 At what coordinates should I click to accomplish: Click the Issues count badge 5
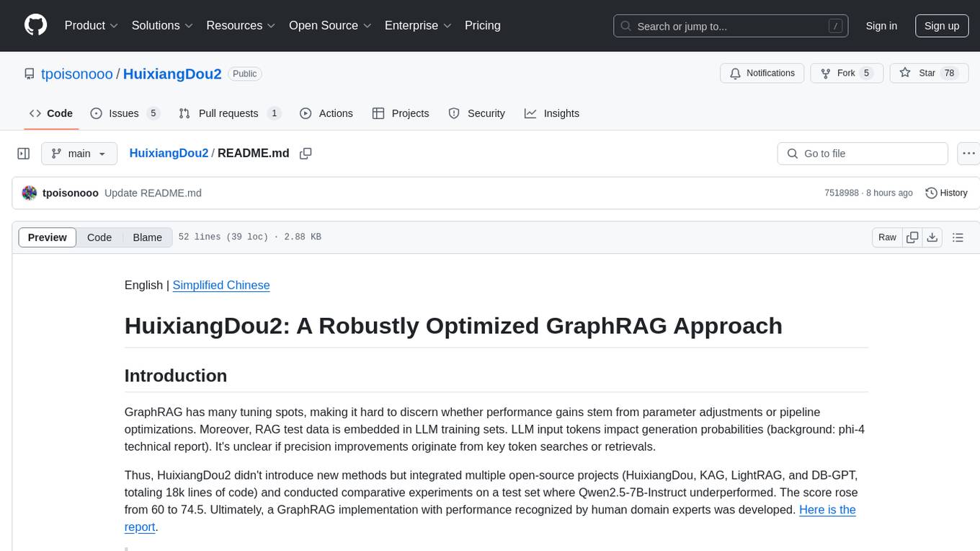click(x=152, y=113)
